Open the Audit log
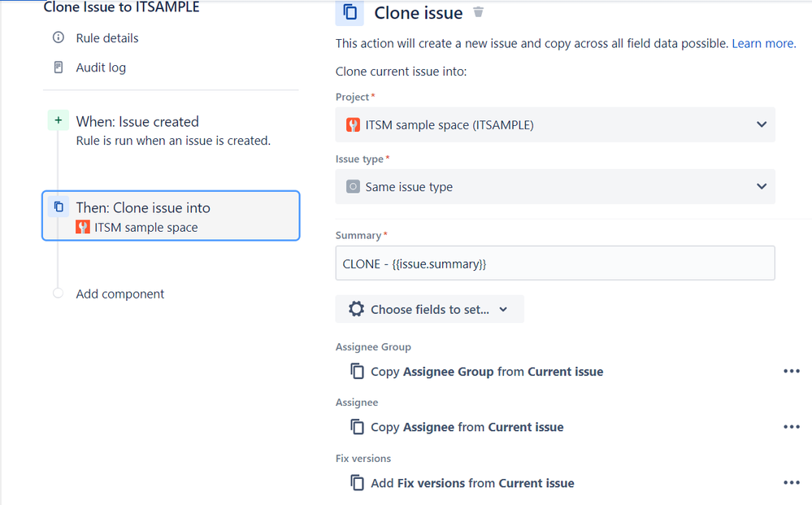 [101, 67]
